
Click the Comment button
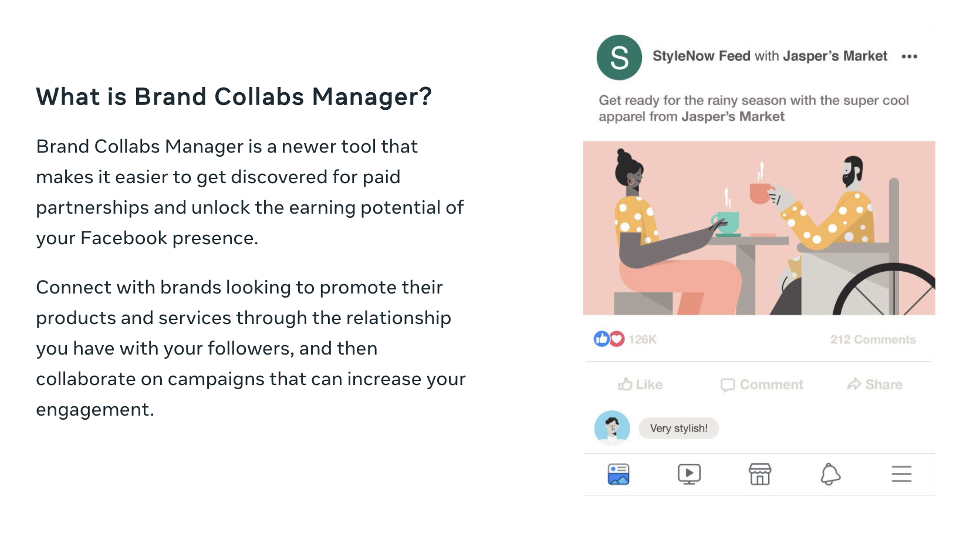tap(762, 385)
